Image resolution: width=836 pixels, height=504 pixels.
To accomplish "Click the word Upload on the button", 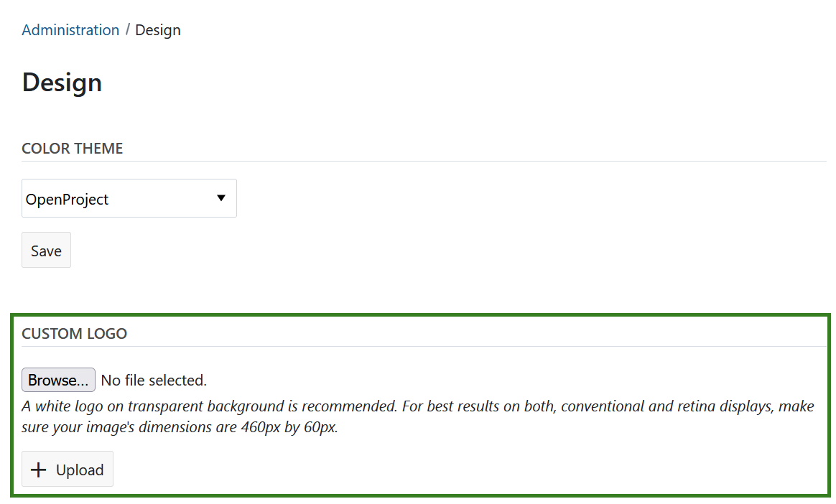I will click(80, 470).
